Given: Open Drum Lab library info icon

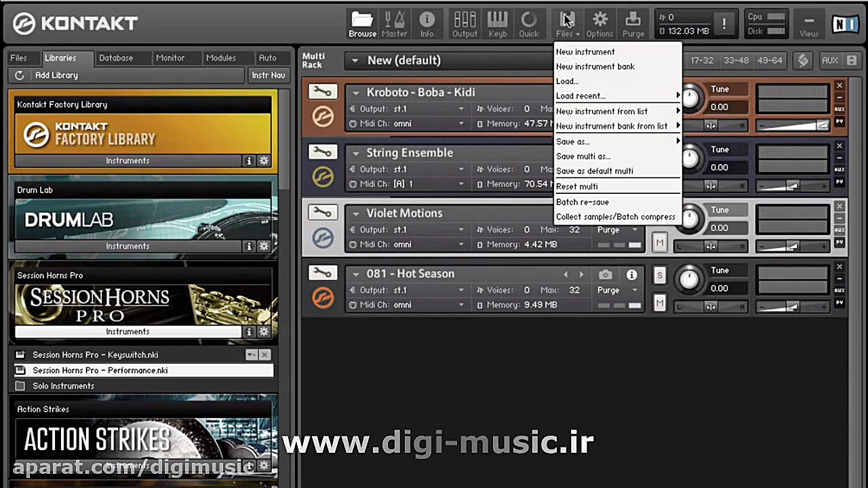Looking at the screenshot, I should [249, 246].
